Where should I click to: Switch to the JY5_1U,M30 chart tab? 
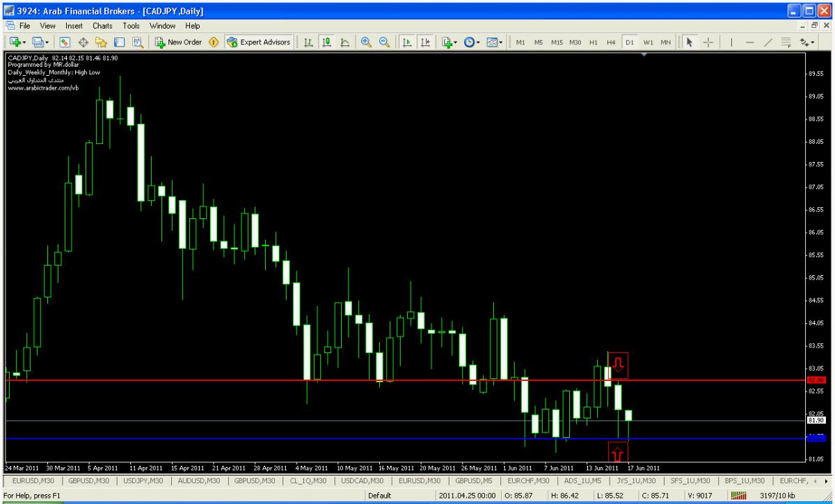(x=636, y=481)
